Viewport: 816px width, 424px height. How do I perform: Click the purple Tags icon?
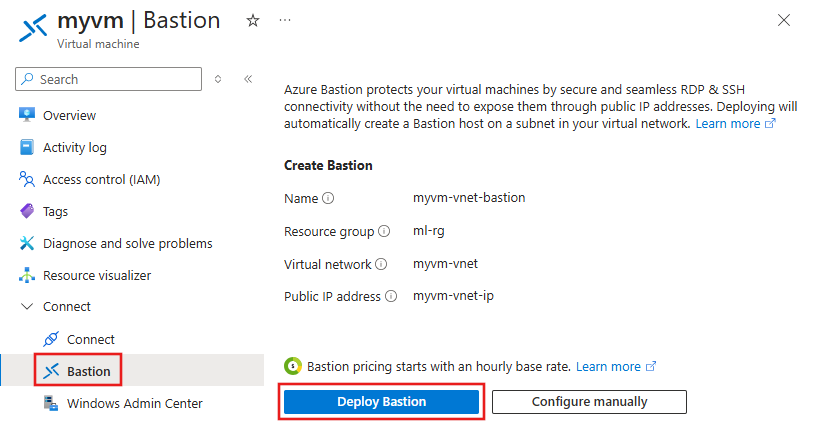pyautogui.click(x=27, y=211)
